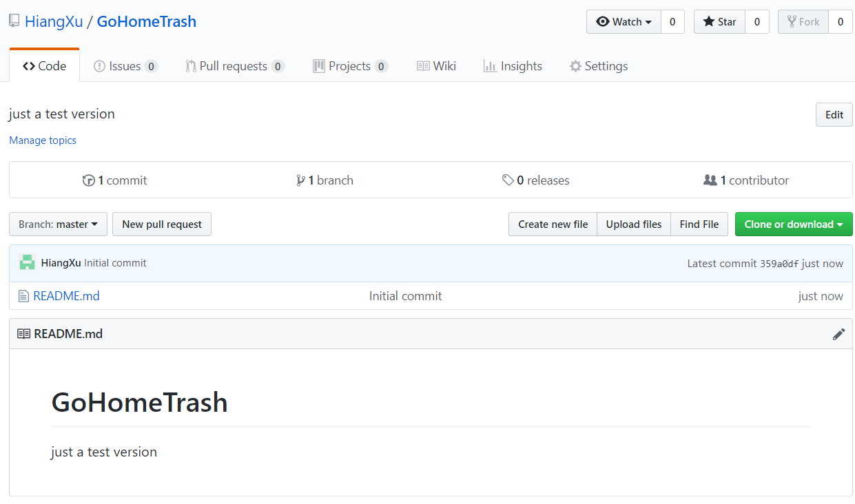
Task: Click the Upload files button
Action: click(634, 224)
